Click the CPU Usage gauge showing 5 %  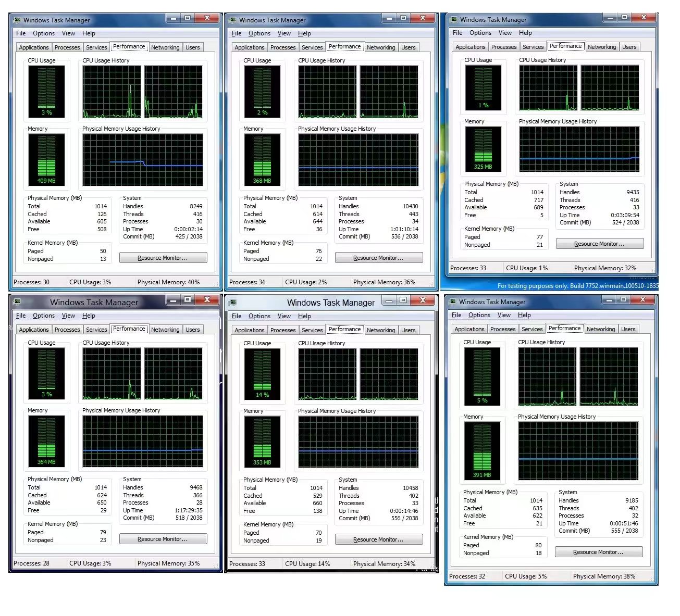click(482, 376)
